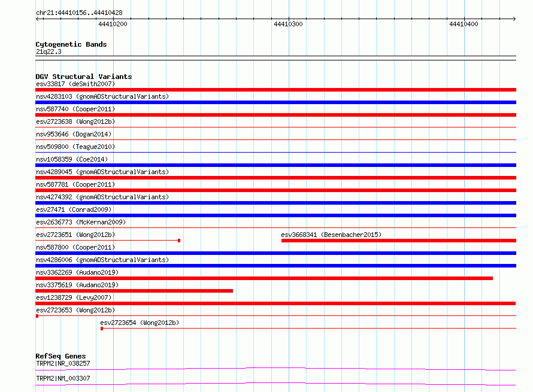The height and width of the screenshot is (392, 533).
Task: Click the esv1238729 (Levy2007) label
Action: 74,297
